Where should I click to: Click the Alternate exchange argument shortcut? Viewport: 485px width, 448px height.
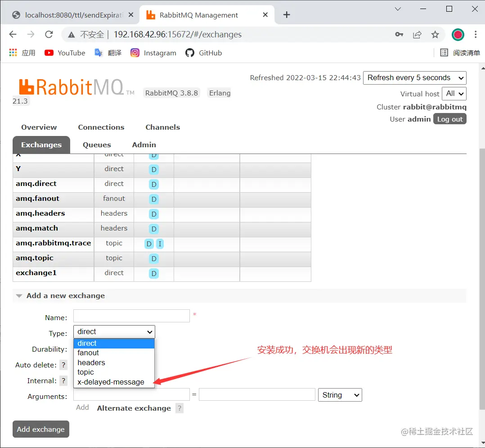pyautogui.click(x=134, y=408)
